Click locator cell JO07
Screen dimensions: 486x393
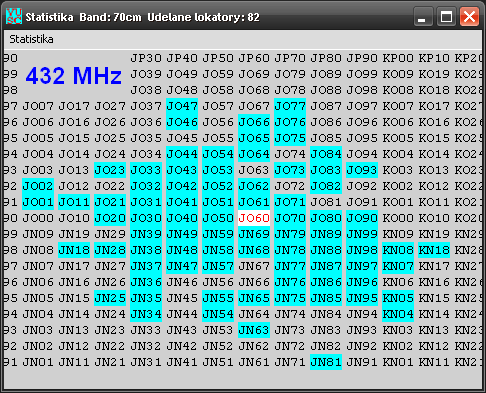click(38, 106)
